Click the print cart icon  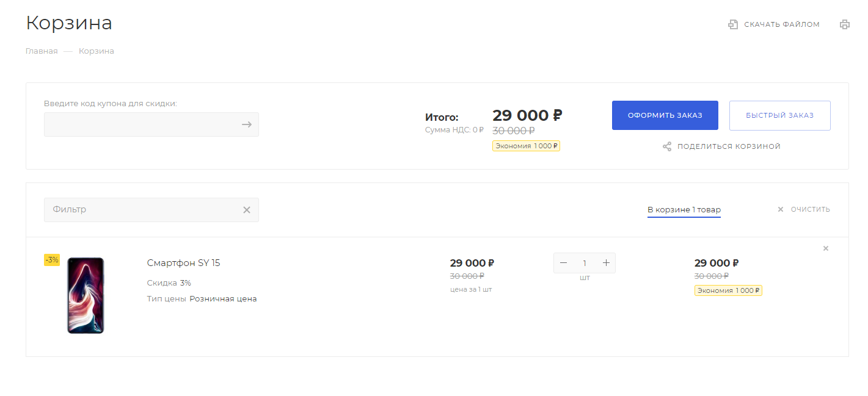tap(845, 24)
